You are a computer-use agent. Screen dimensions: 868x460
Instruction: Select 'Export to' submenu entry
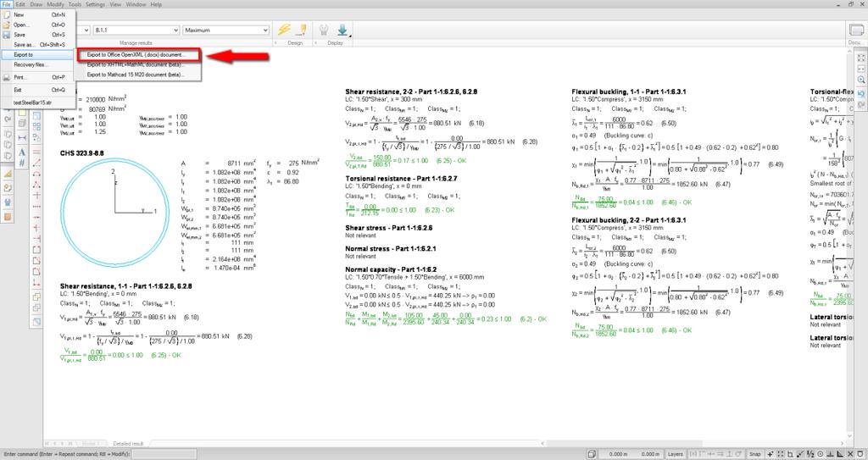[x=37, y=55]
